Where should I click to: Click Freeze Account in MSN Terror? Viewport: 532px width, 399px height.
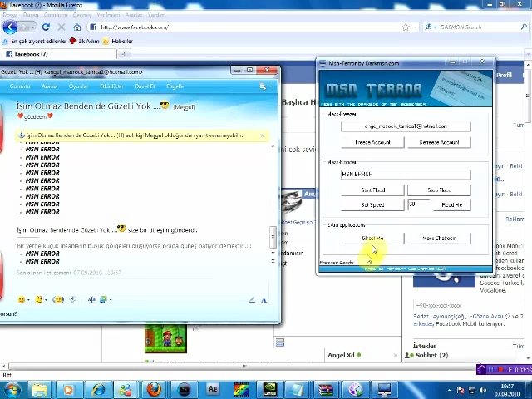(x=372, y=142)
